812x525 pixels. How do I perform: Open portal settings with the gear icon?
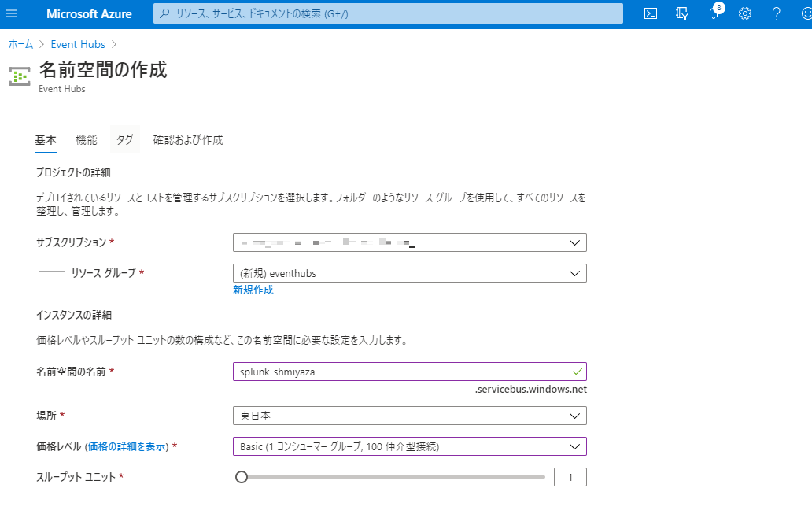tap(744, 13)
